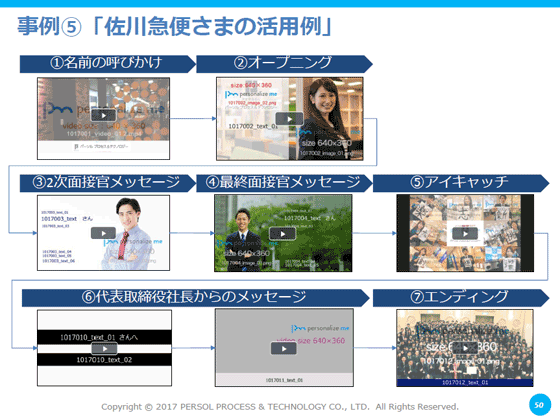Select the ⑦エンディング step header
The height and width of the screenshot is (420, 560).
click(461, 298)
